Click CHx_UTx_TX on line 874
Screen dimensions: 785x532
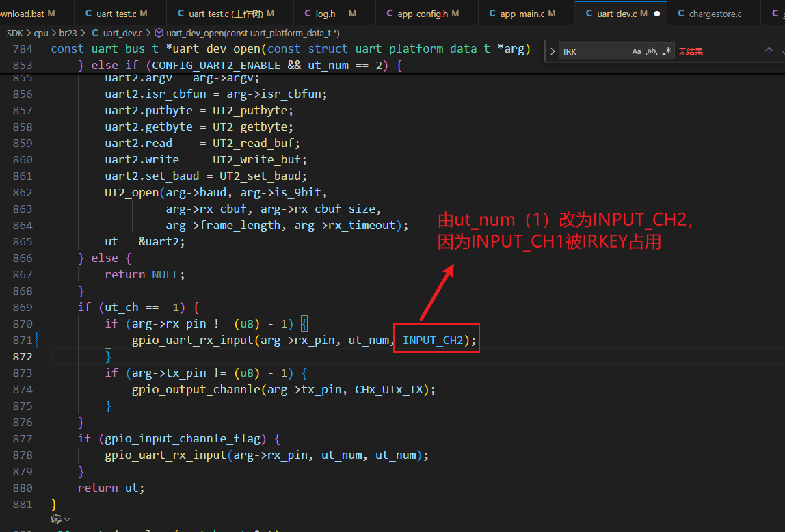click(389, 389)
